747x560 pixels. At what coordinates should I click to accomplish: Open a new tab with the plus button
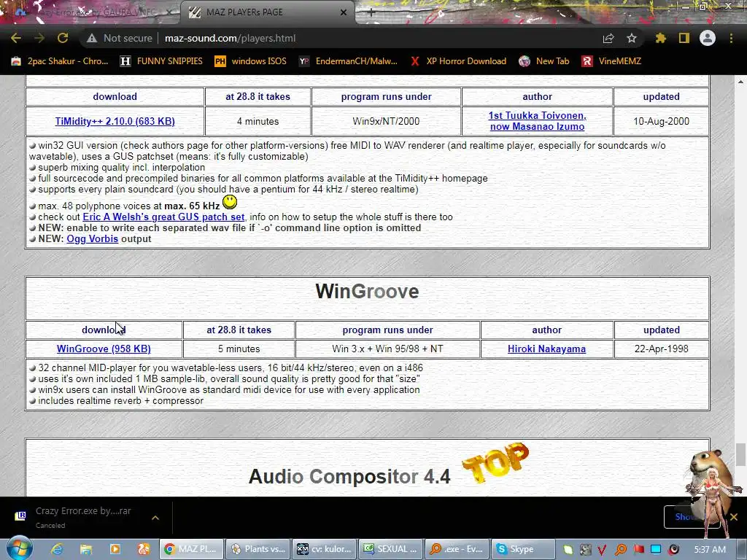click(x=371, y=12)
